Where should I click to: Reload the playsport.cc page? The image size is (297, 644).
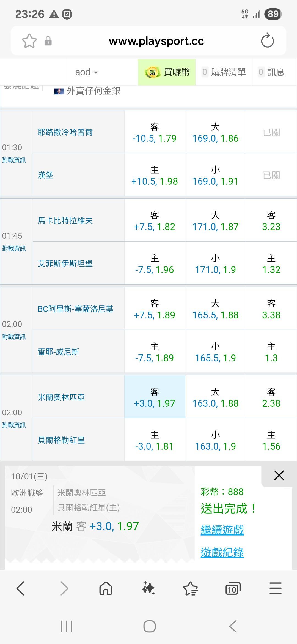[x=267, y=41]
